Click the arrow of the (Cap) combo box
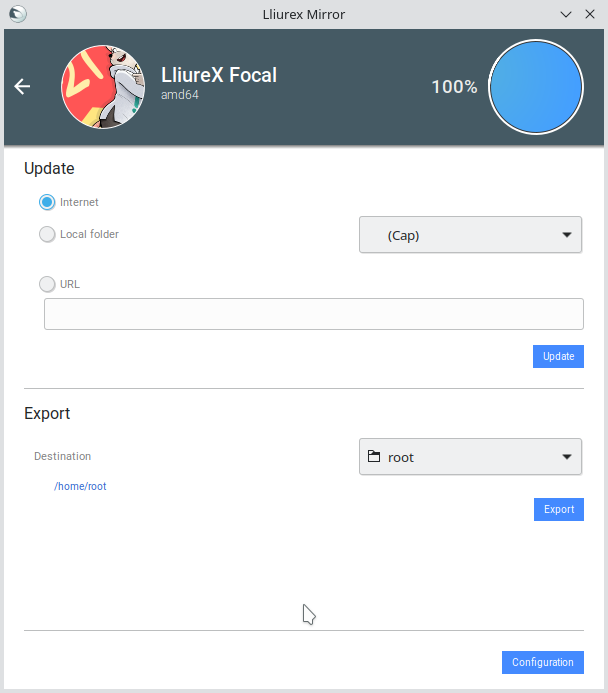Image resolution: width=608 pixels, height=693 pixels. tap(567, 235)
